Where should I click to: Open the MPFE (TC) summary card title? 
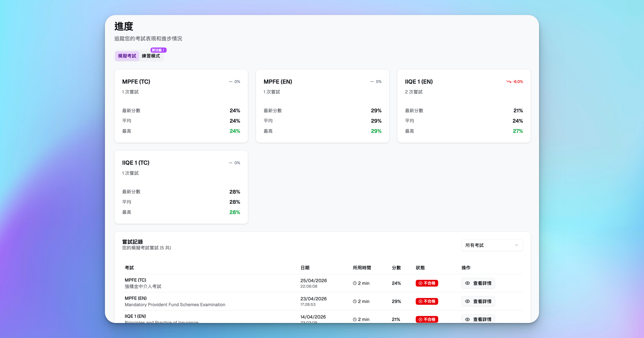click(x=136, y=82)
